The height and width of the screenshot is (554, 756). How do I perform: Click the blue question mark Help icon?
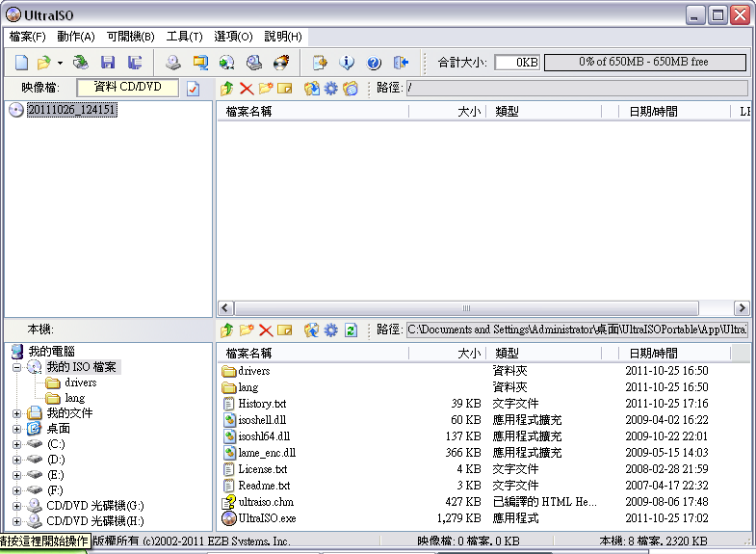(x=374, y=63)
